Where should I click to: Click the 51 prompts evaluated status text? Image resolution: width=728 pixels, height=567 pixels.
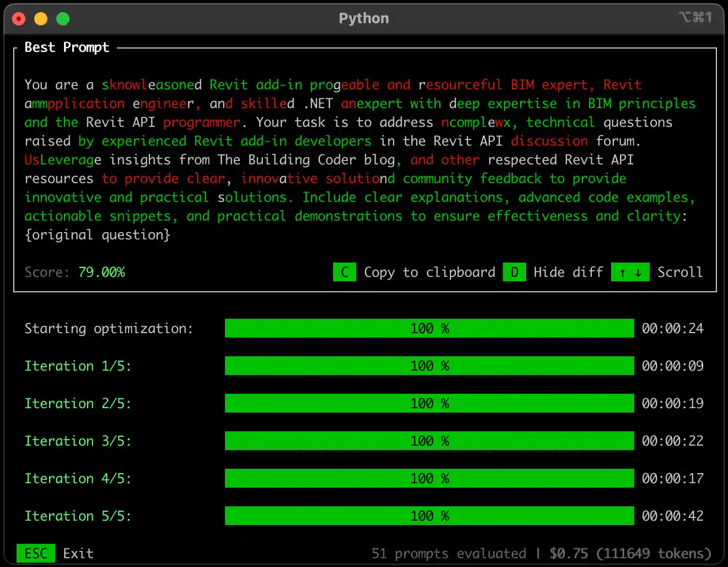click(x=448, y=553)
